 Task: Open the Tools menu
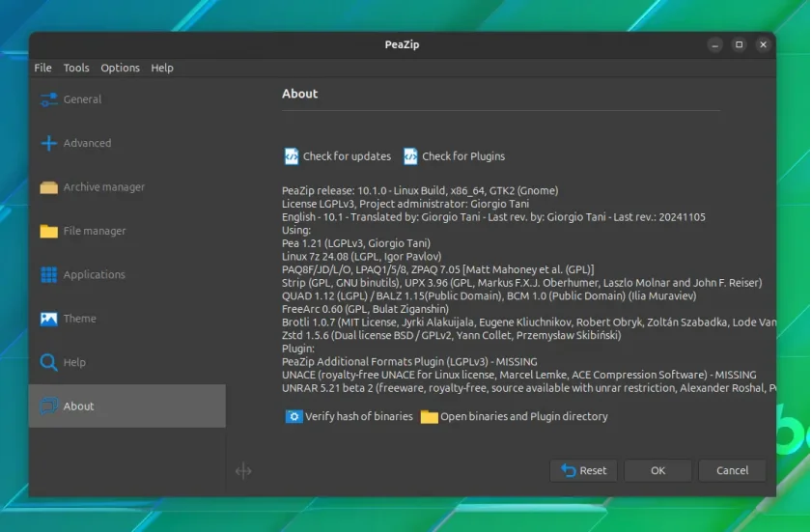click(76, 68)
